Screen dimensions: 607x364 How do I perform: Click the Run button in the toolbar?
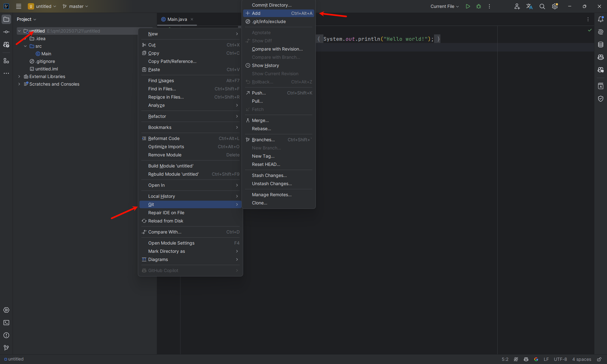(x=468, y=6)
